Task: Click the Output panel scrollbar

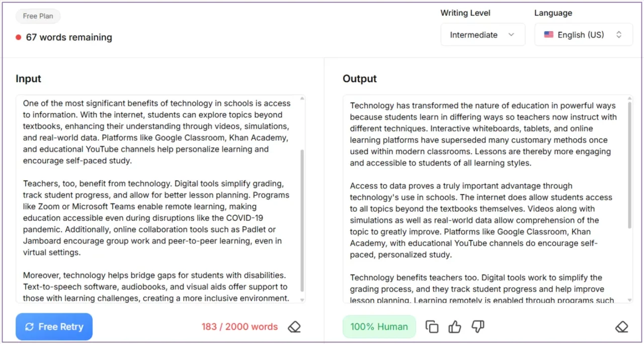Action: click(x=629, y=164)
